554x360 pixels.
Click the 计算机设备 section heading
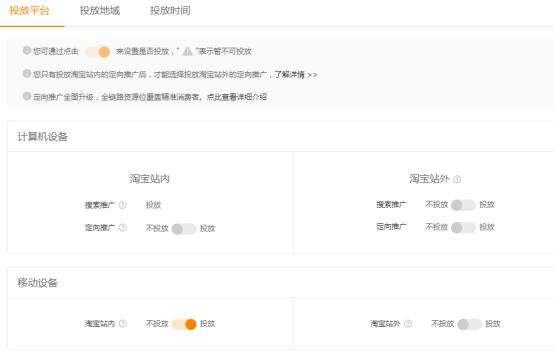42,137
